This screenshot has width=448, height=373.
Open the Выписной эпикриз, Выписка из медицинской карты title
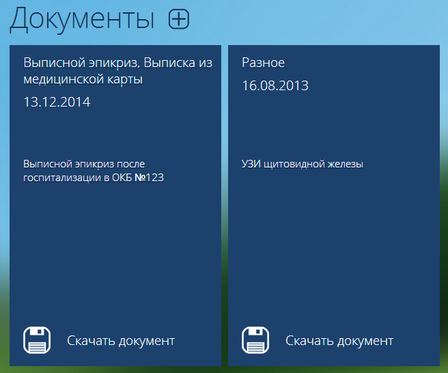click(x=118, y=71)
